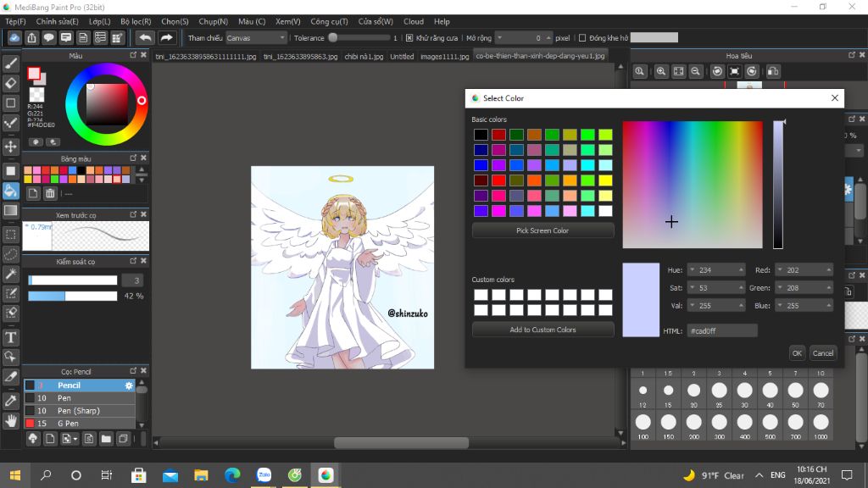Screen dimensions: 868x488
Task: Enable the Đóng khe hở checkbox
Action: click(x=581, y=37)
